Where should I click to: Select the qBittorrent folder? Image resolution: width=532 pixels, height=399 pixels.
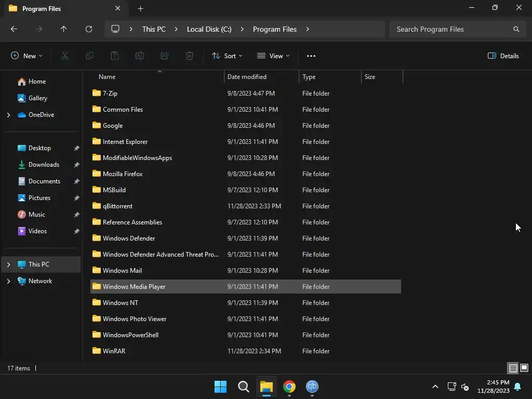click(x=246, y=206)
